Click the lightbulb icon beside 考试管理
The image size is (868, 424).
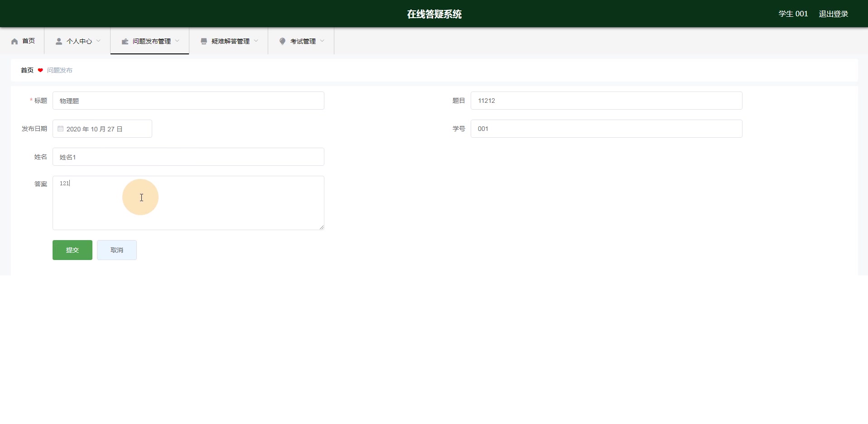click(x=283, y=41)
